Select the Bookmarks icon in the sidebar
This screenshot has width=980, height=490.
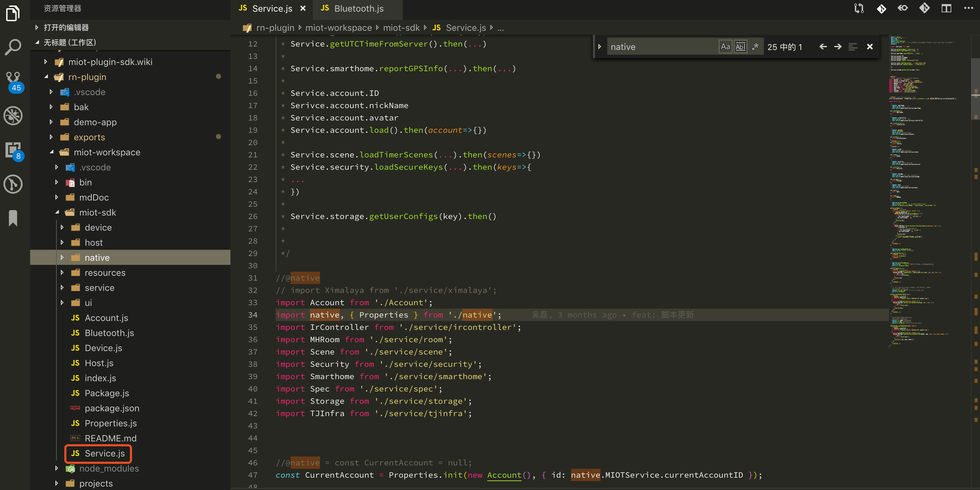pos(13,218)
